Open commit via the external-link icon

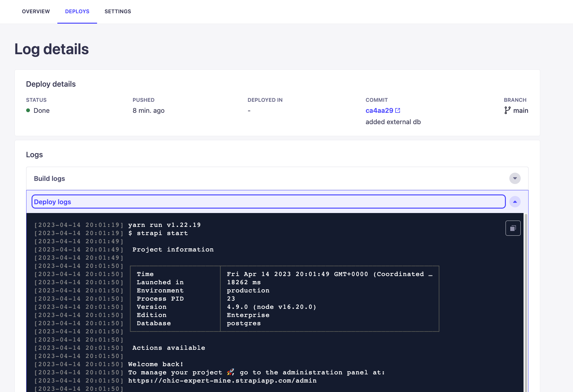(x=398, y=110)
